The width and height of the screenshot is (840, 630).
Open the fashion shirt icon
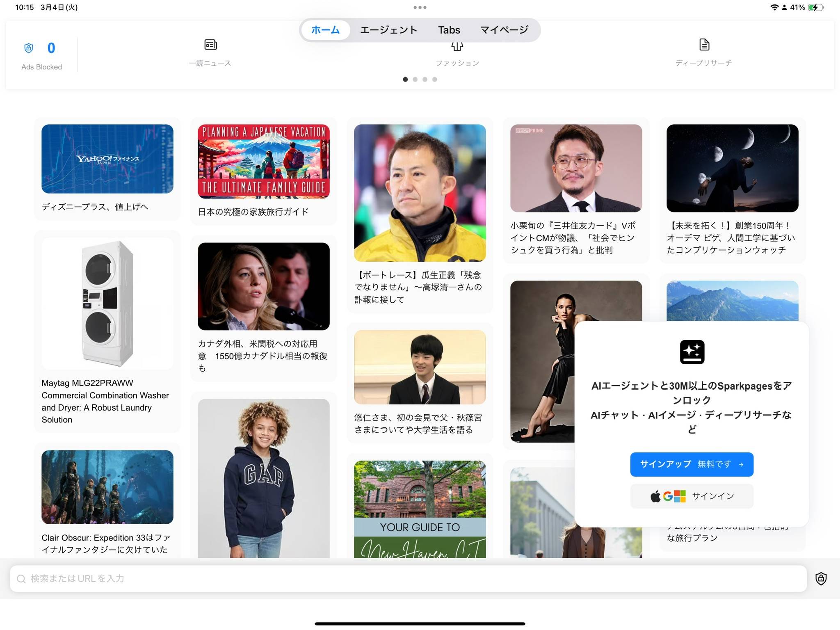tap(457, 46)
